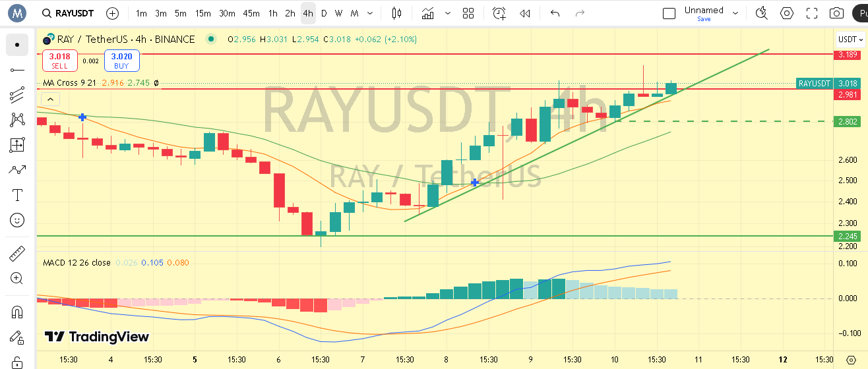Click the blue cross marker on MA line near date 8

tap(474, 182)
